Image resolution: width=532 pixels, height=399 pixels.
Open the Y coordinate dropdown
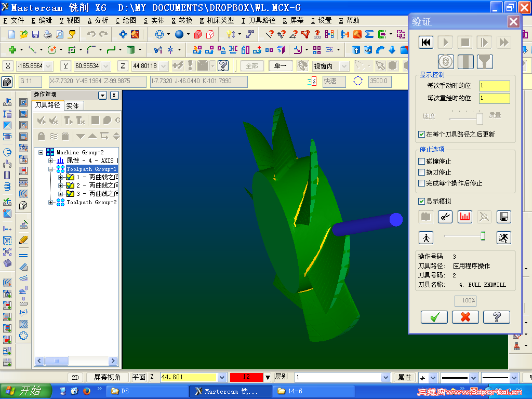(105, 66)
